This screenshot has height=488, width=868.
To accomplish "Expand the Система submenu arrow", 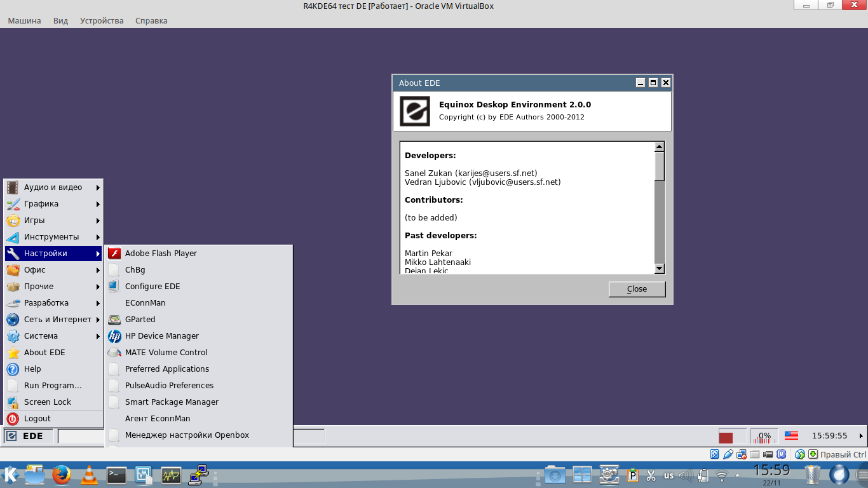I will click(x=98, y=336).
